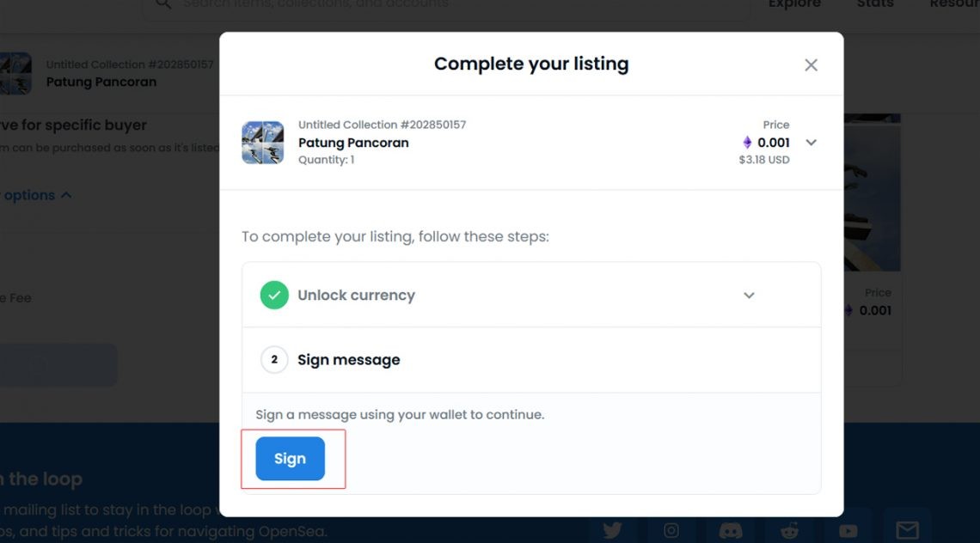The height and width of the screenshot is (543, 980).
Task: Expand the Unlock currency step
Action: [749, 295]
